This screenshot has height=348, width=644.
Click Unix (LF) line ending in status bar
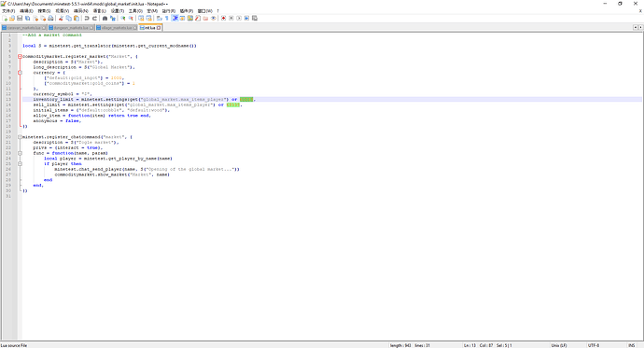click(x=558, y=345)
